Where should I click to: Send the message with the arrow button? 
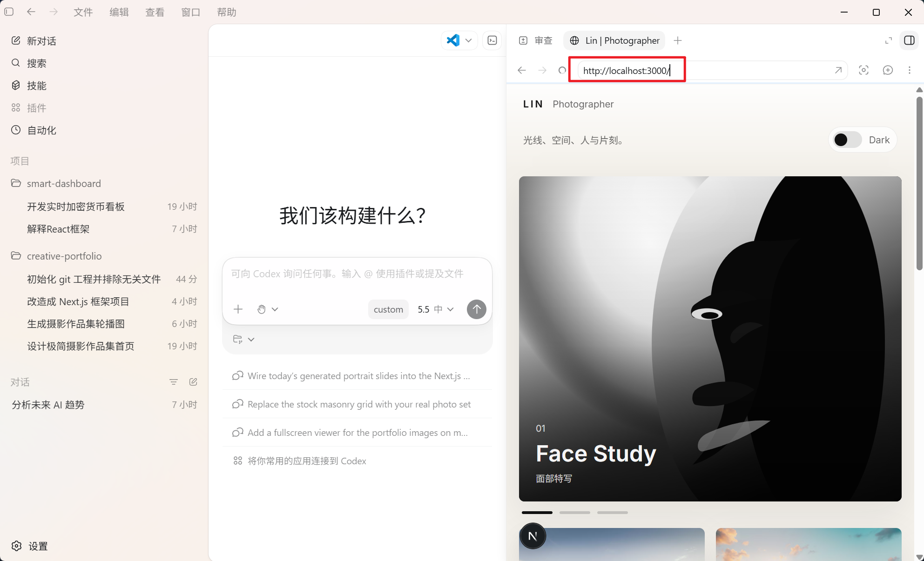click(x=476, y=309)
